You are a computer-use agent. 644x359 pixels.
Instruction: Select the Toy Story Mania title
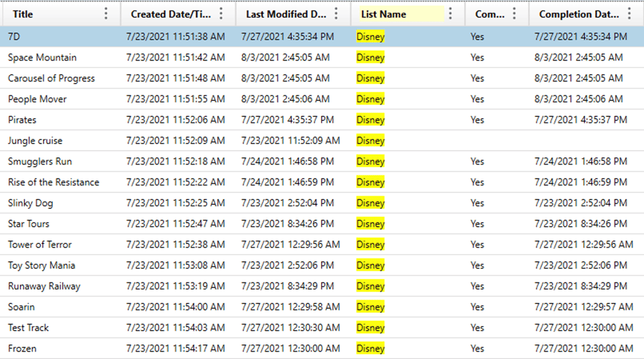coord(42,265)
